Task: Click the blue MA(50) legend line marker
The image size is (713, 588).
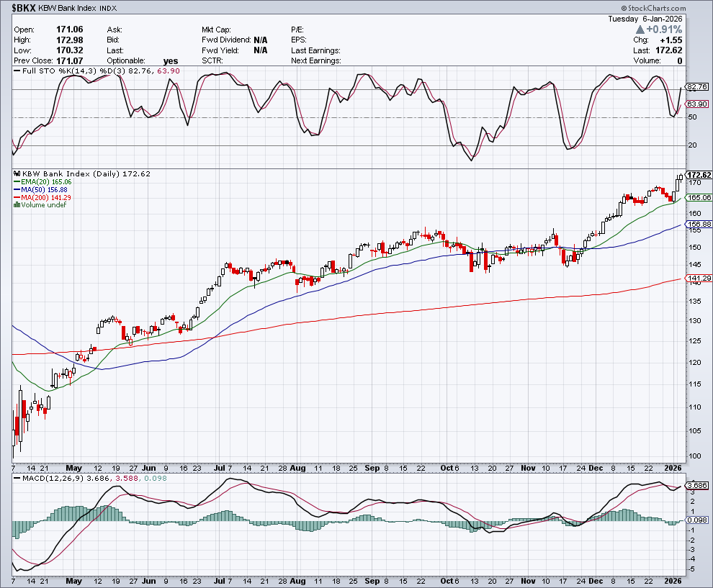Action: [x=17, y=190]
